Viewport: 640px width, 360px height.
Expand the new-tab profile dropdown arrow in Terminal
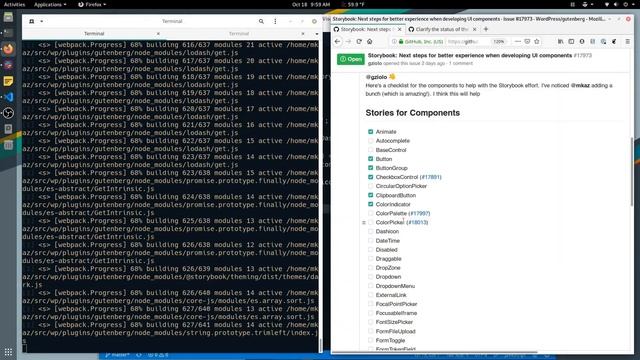click(x=42, y=21)
